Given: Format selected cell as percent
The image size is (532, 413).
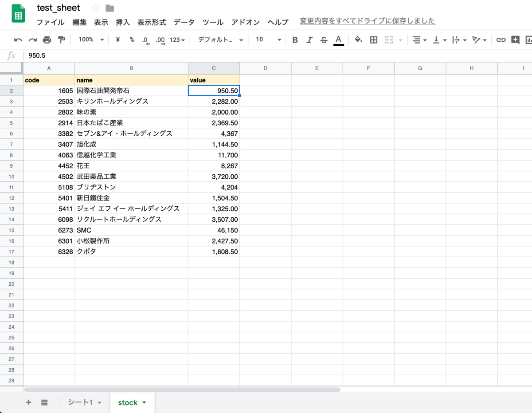Looking at the screenshot, I should tap(131, 39).
